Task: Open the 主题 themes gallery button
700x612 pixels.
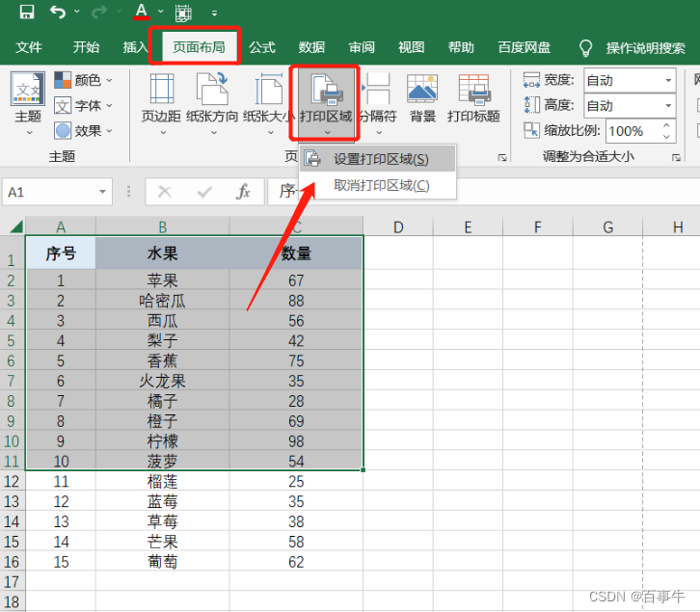Action: coord(28,103)
